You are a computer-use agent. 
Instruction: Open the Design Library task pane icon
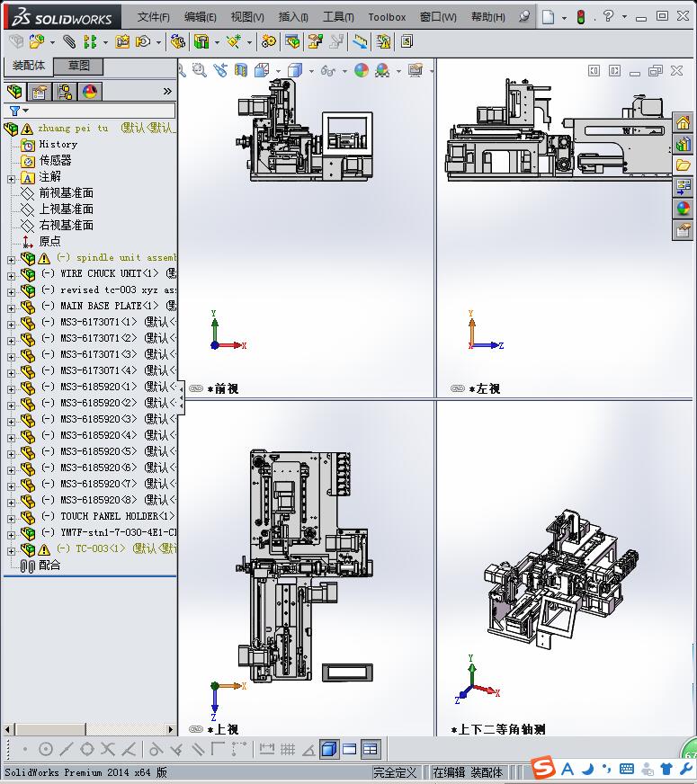coord(684,144)
